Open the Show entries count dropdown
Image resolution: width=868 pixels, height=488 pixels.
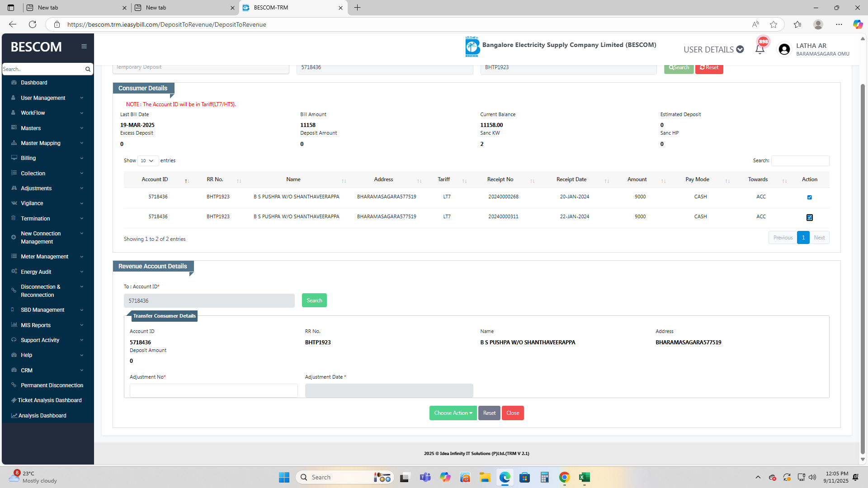(147, 161)
